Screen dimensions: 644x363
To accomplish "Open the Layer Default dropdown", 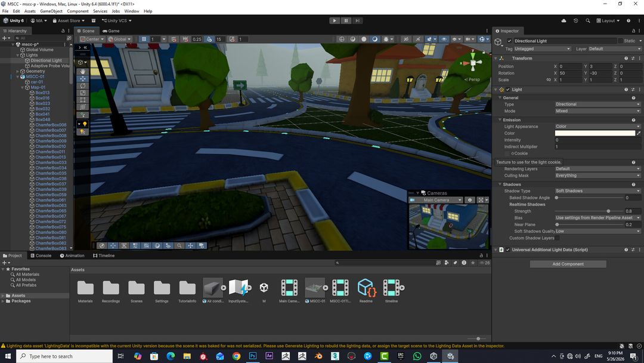I will click(614, 49).
